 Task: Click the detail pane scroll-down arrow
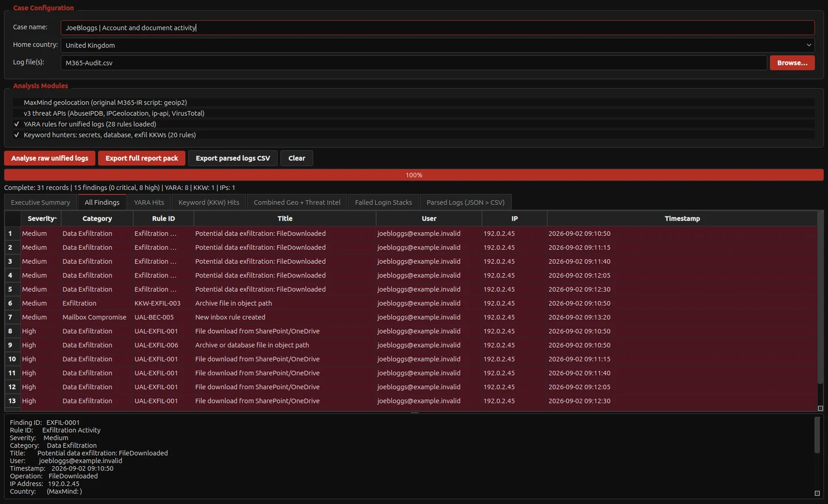(x=817, y=493)
